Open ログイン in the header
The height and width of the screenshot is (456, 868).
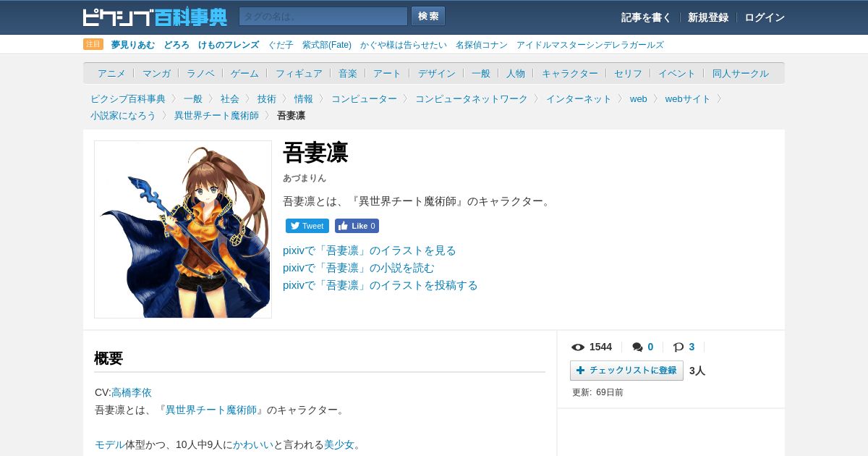tap(765, 17)
